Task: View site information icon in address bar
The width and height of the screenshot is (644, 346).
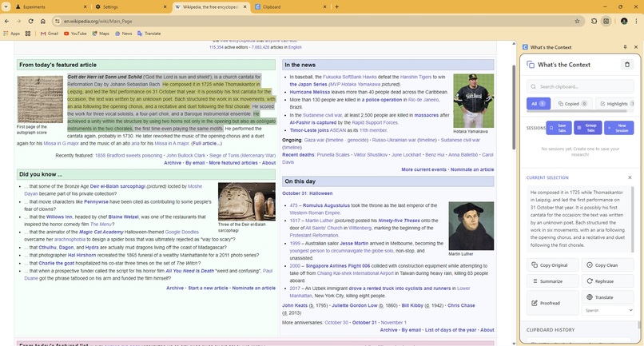Action: [57, 21]
